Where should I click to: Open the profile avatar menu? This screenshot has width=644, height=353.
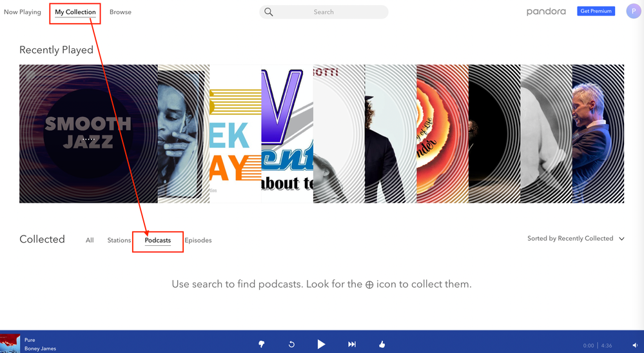[x=633, y=12]
